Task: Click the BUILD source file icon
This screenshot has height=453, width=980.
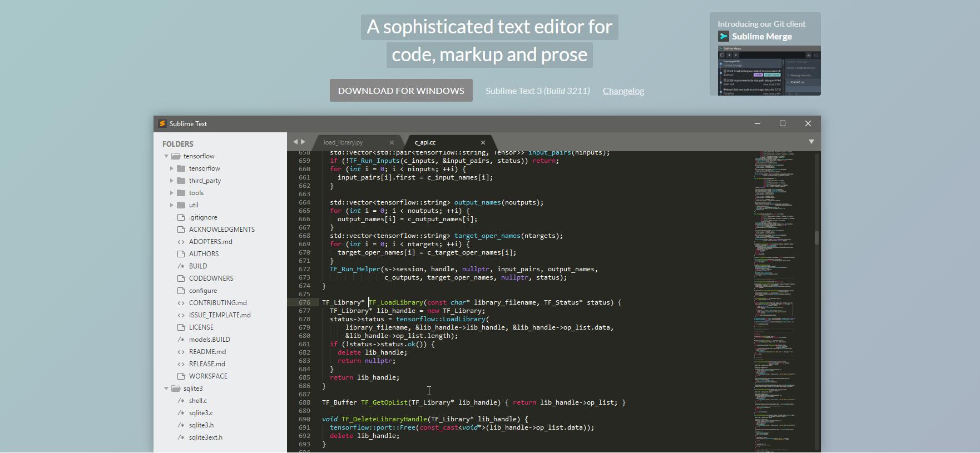Action: [181, 266]
